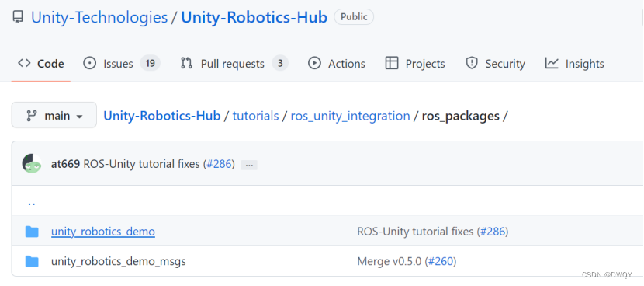Click the unity_robotics_demo_msgs folder icon
Image resolution: width=644 pixels, height=286 pixels.
tap(32, 261)
